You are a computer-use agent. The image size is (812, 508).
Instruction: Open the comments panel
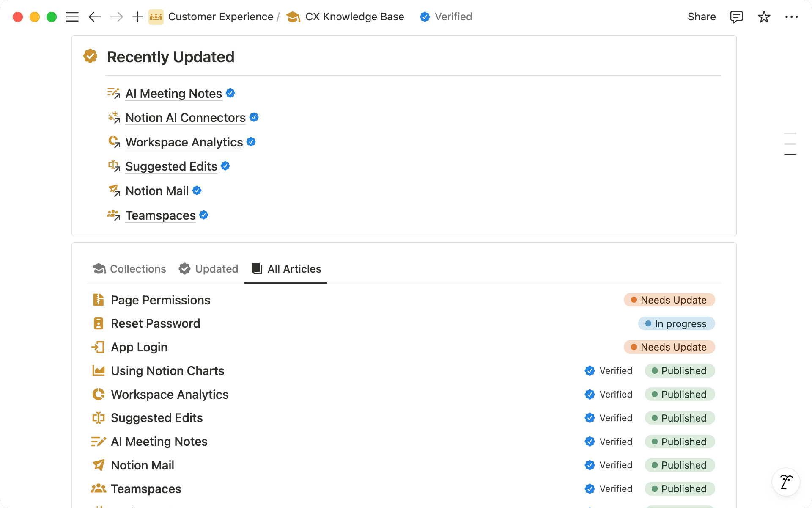(736, 17)
